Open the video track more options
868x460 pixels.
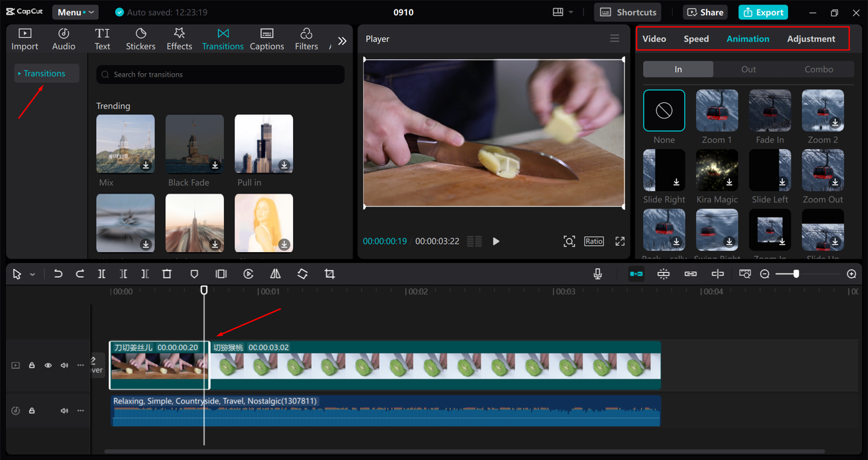(x=81, y=365)
